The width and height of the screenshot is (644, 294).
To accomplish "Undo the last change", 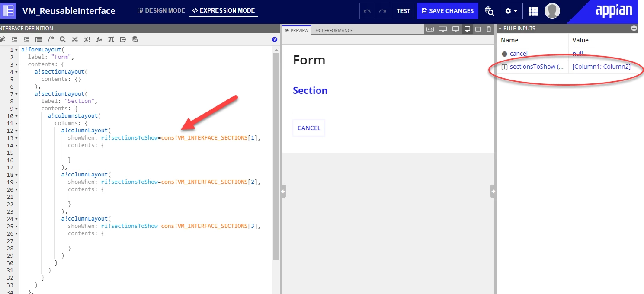I will click(x=367, y=11).
